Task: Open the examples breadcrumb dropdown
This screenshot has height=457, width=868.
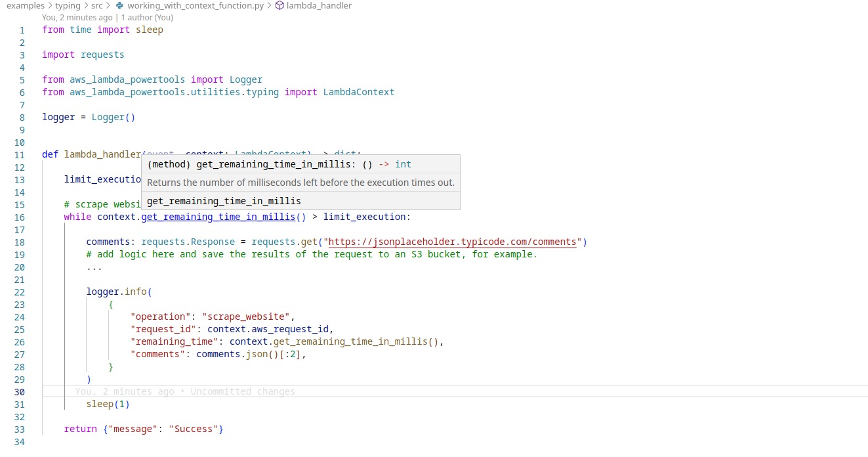Action: [25, 5]
